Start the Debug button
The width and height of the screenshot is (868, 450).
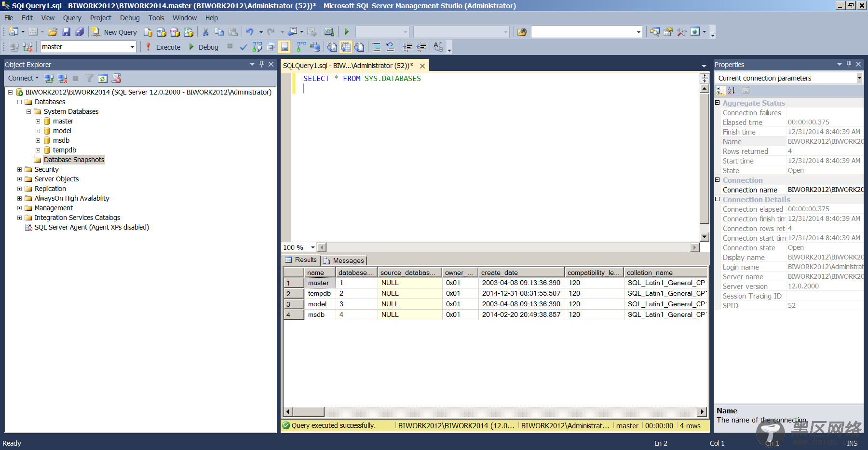click(x=203, y=47)
